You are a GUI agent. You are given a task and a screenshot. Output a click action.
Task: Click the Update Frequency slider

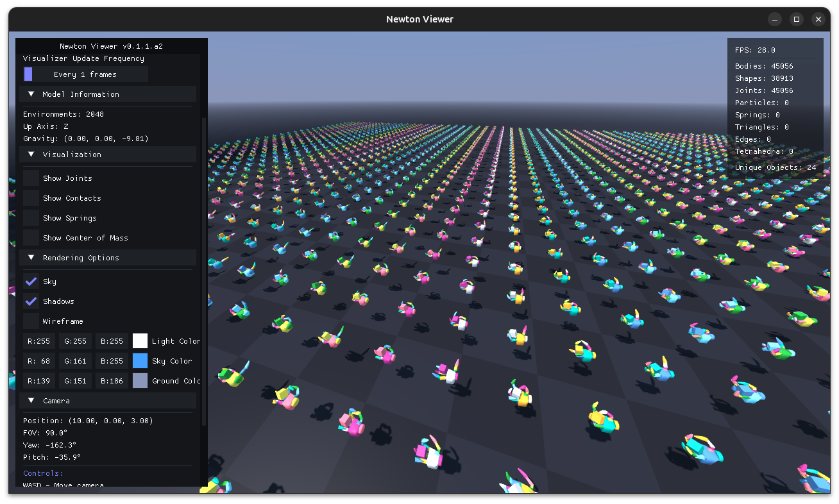85,74
